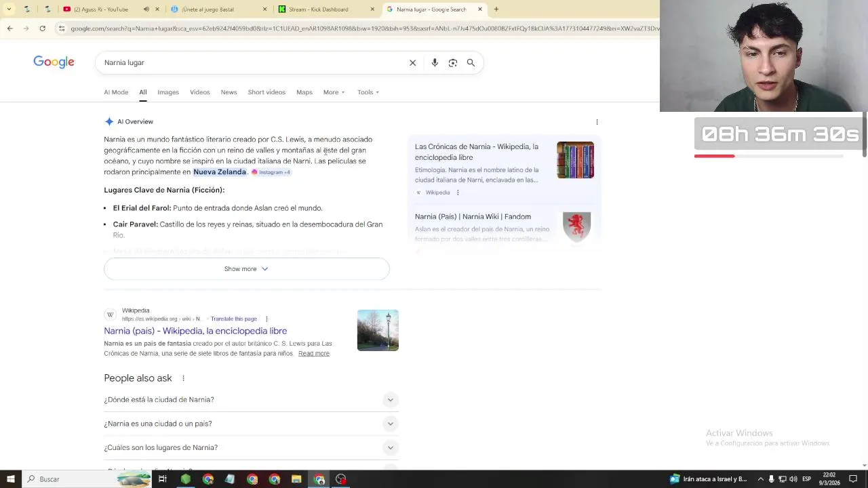The width and height of the screenshot is (868, 488).
Task: Show hidden tray icons chevron
Action: pyautogui.click(x=760, y=479)
